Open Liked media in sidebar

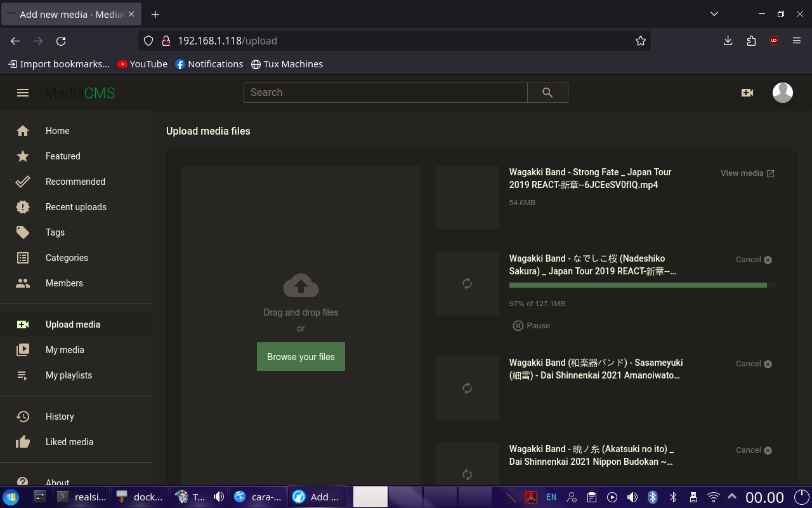[76, 442]
